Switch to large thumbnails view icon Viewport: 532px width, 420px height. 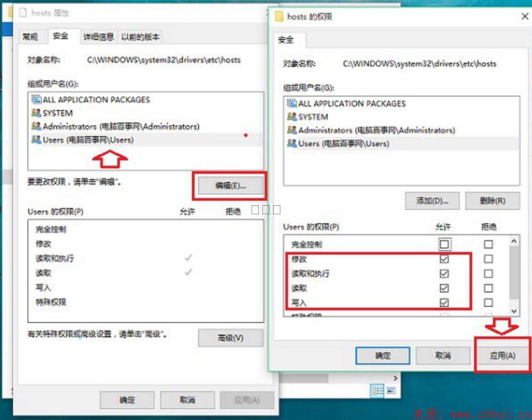coord(391,390)
